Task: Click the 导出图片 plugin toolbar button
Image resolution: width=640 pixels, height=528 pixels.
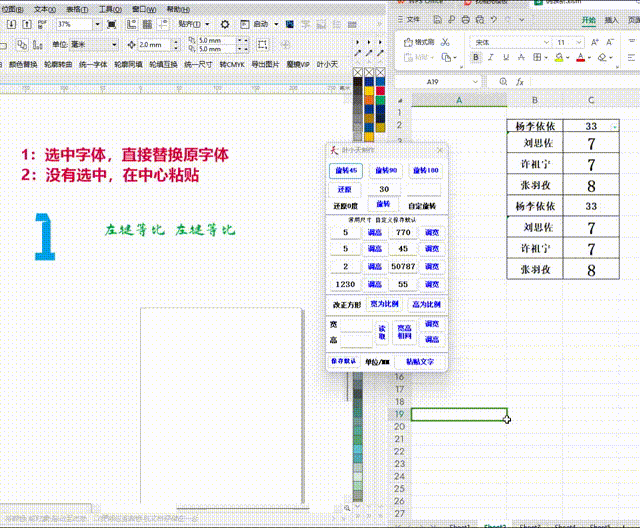Action: tap(265, 64)
